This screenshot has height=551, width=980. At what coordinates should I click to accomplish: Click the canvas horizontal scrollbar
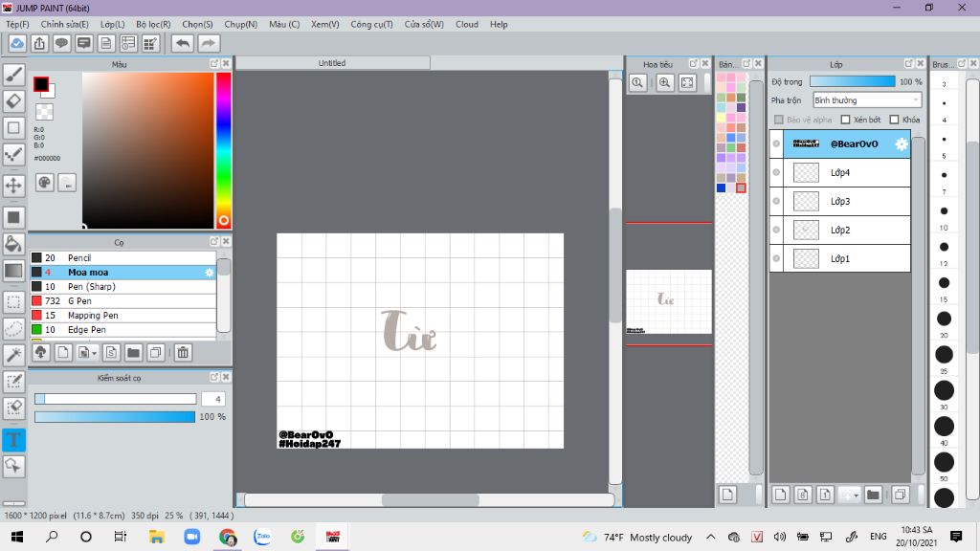tap(430, 499)
